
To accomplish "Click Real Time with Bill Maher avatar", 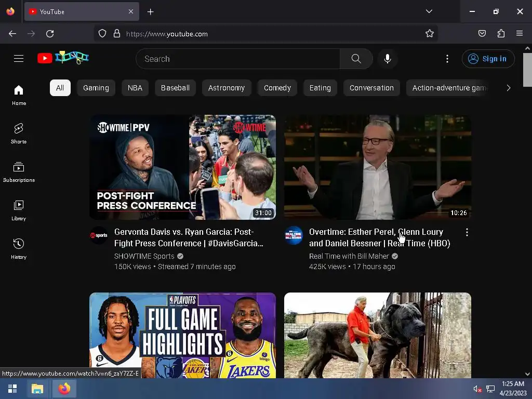I will (294, 235).
